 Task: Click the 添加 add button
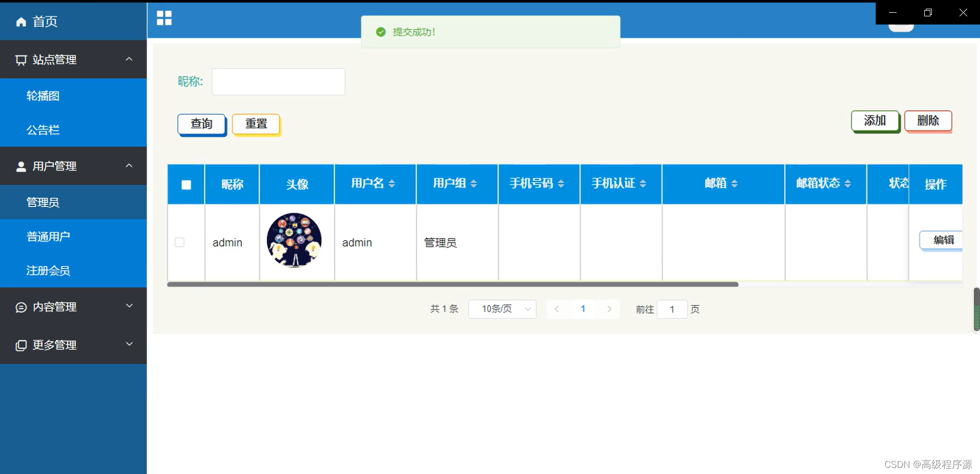[875, 121]
